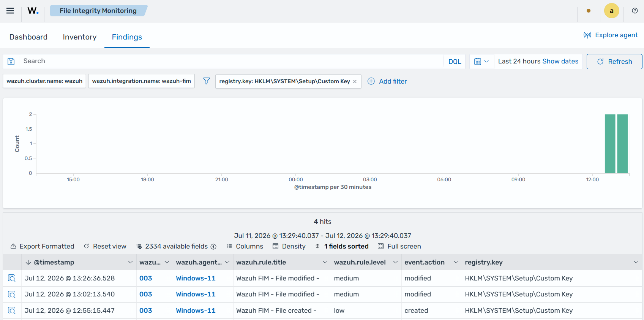Remove the registry.key filter with X
This screenshot has width=644, height=320.
[x=355, y=81]
